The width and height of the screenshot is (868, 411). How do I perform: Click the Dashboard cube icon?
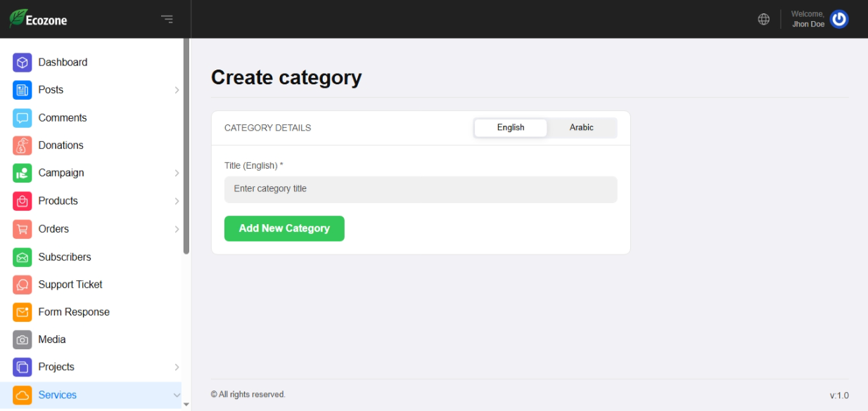23,63
